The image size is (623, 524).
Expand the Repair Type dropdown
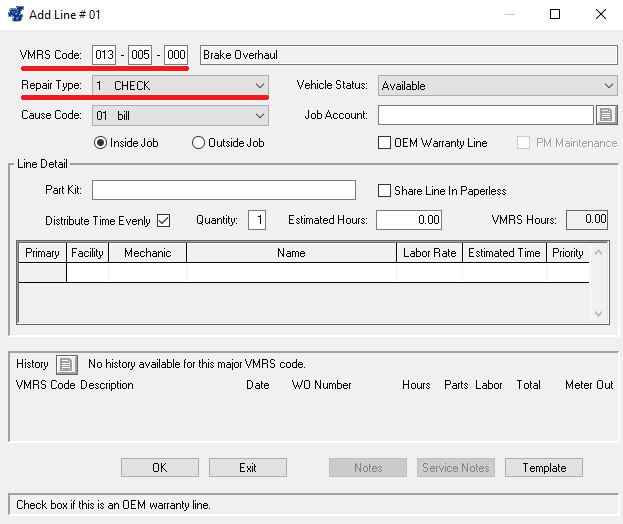pos(260,86)
